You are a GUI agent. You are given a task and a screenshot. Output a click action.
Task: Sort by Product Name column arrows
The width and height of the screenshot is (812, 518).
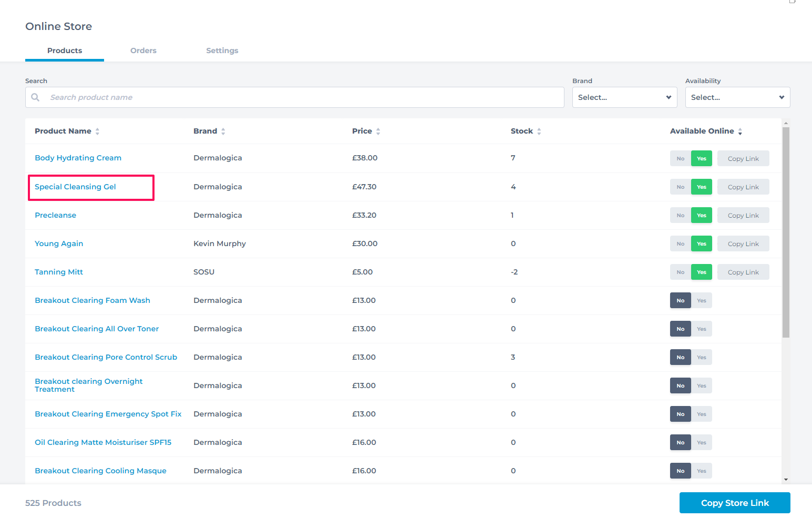(97, 131)
